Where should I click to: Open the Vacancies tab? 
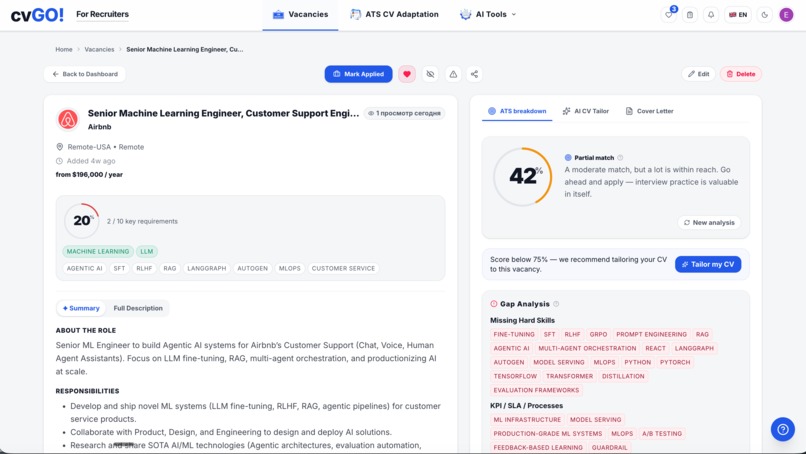(300, 14)
